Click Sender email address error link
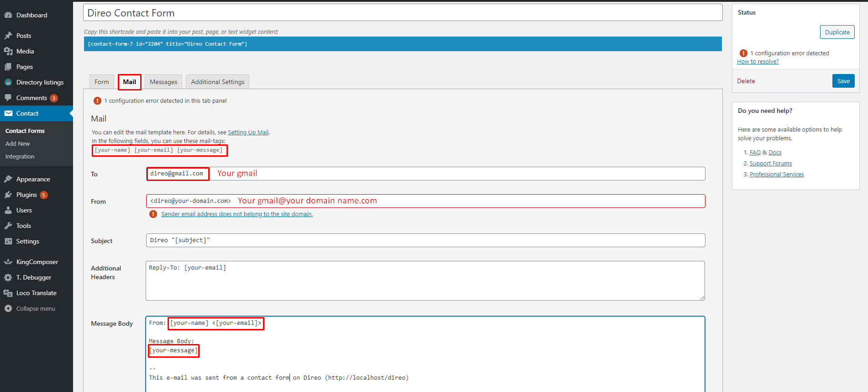 237,214
